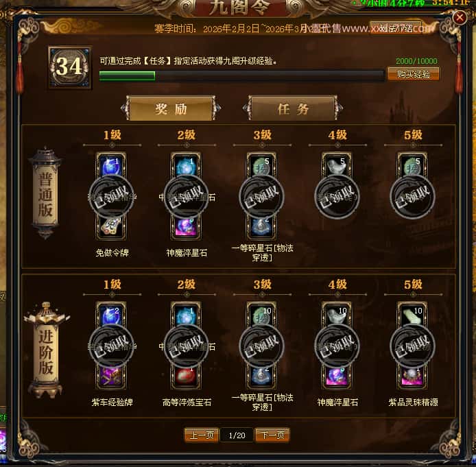Click advanced tier level 1 blue orb icon

pyautogui.click(x=111, y=315)
